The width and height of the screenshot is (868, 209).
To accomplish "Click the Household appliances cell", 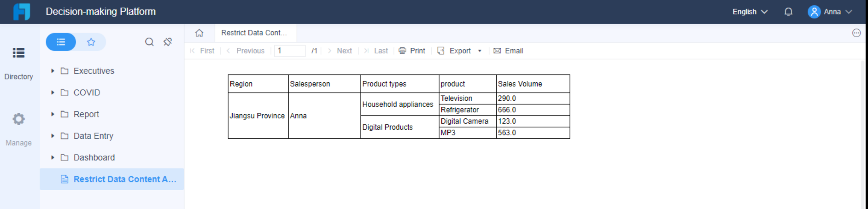I will (400, 104).
